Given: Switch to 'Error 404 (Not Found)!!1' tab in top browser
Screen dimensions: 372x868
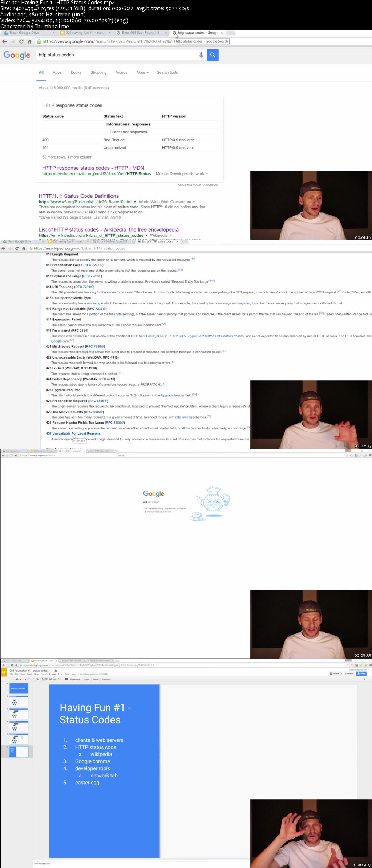Looking at the screenshot, I should click(x=141, y=33).
